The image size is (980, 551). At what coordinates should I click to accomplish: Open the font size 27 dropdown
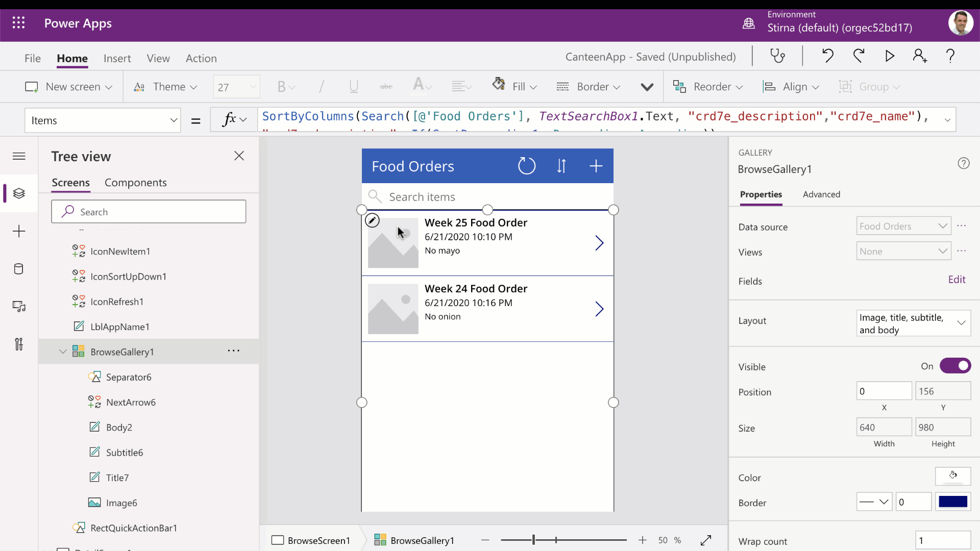click(x=236, y=87)
